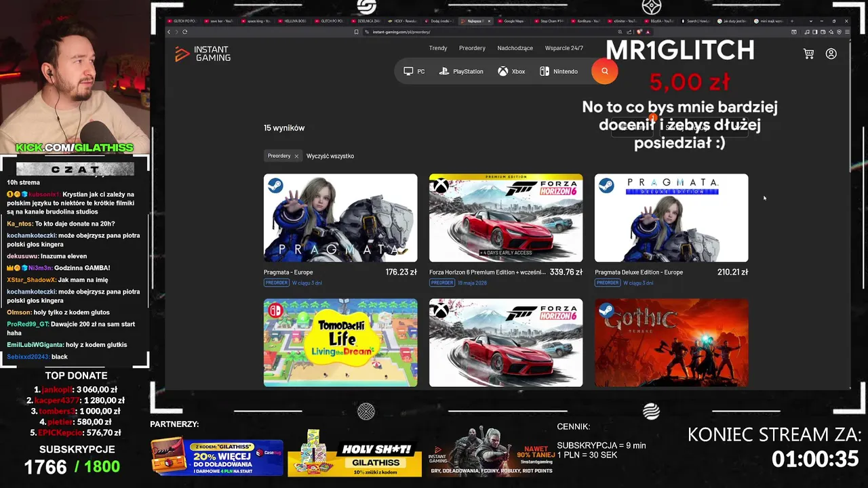
Task: Open the Pragmata - Europe game thumbnail
Action: pos(340,218)
